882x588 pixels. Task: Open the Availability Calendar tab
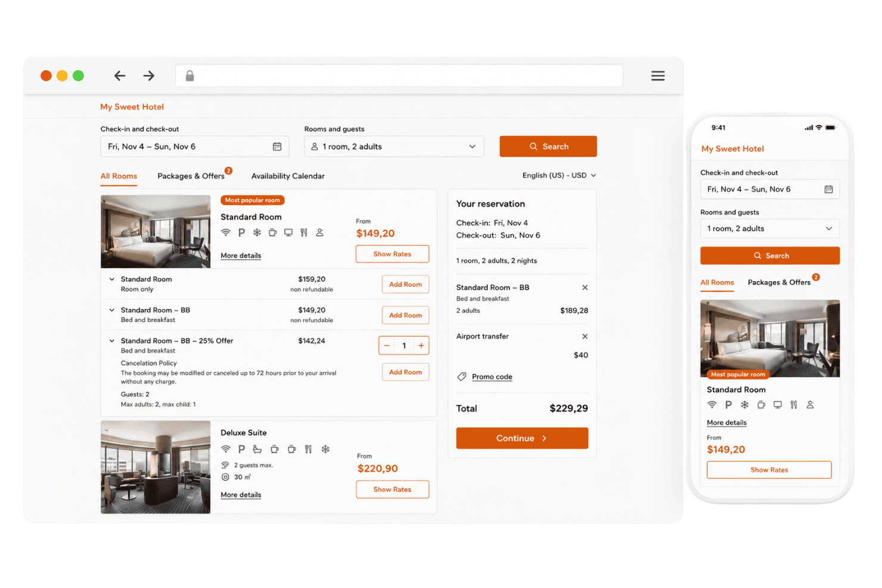[288, 176]
